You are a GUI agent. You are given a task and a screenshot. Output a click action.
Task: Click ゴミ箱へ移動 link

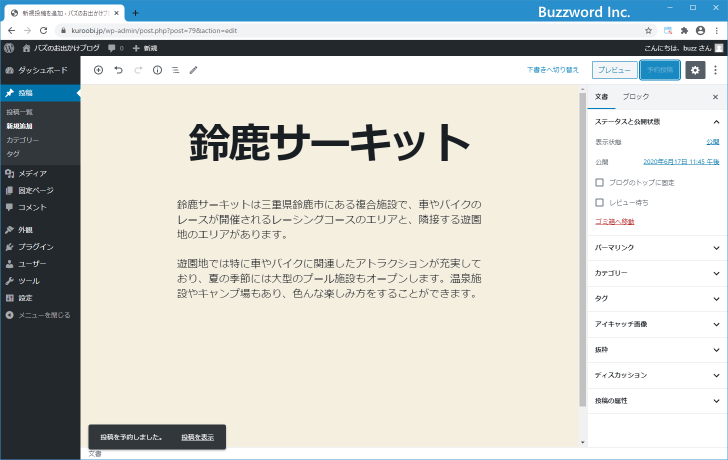click(615, 222)
